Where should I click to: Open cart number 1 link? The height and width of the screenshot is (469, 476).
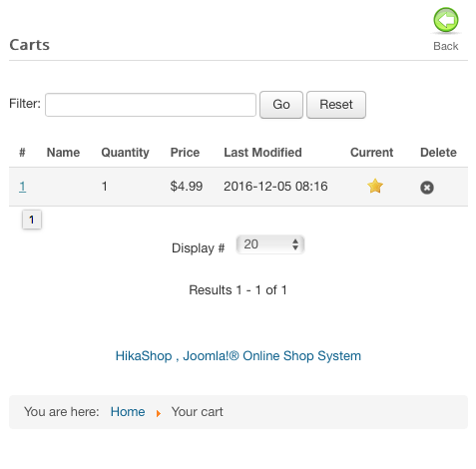click(x=22, y=187)
